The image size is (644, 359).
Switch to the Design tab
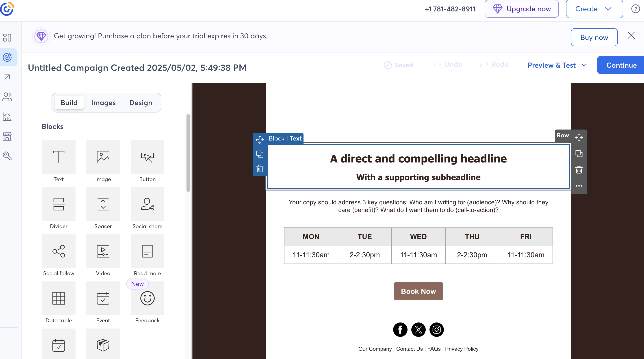tap(141, 103)
